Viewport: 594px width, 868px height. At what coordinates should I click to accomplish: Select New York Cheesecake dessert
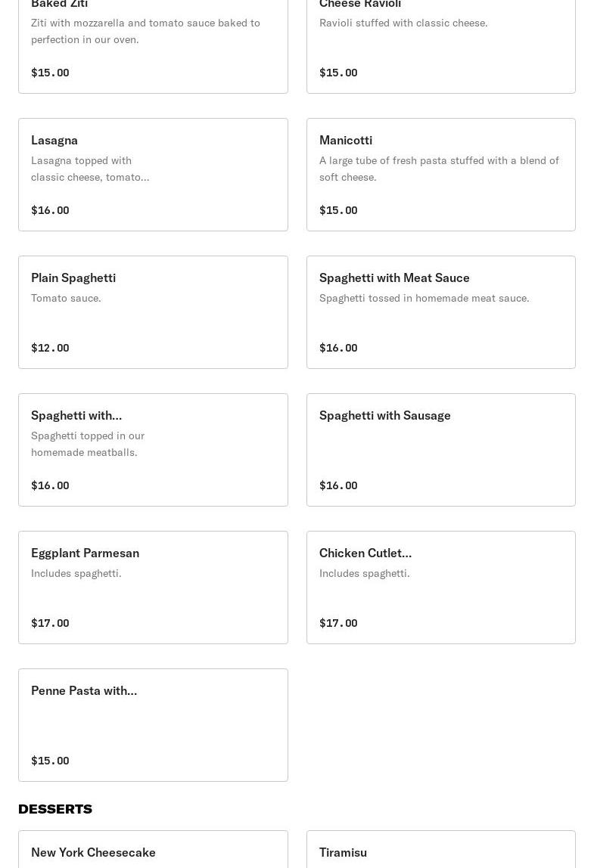click(153, 849)
